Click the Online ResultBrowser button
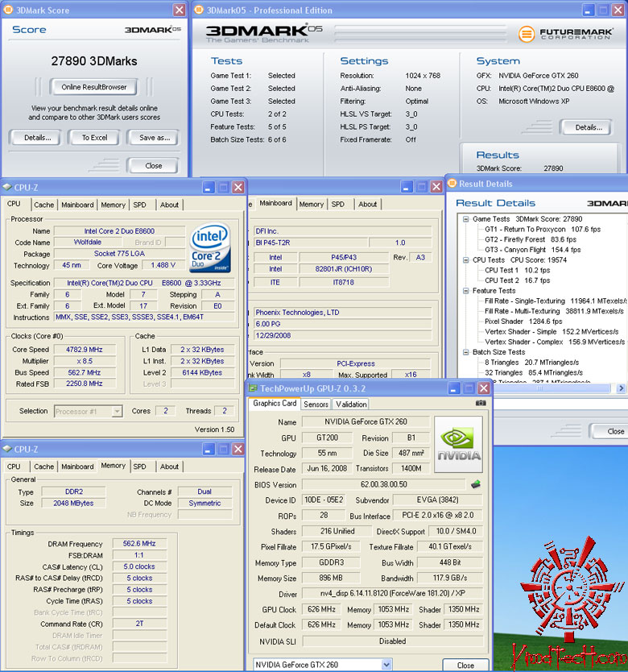The width and height of the screenshot is (628, 672). coord(94,87)
